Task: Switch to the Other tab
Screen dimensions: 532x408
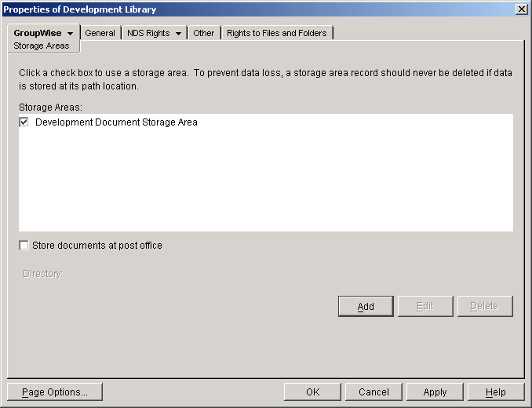Action: (x=203, y=33)
